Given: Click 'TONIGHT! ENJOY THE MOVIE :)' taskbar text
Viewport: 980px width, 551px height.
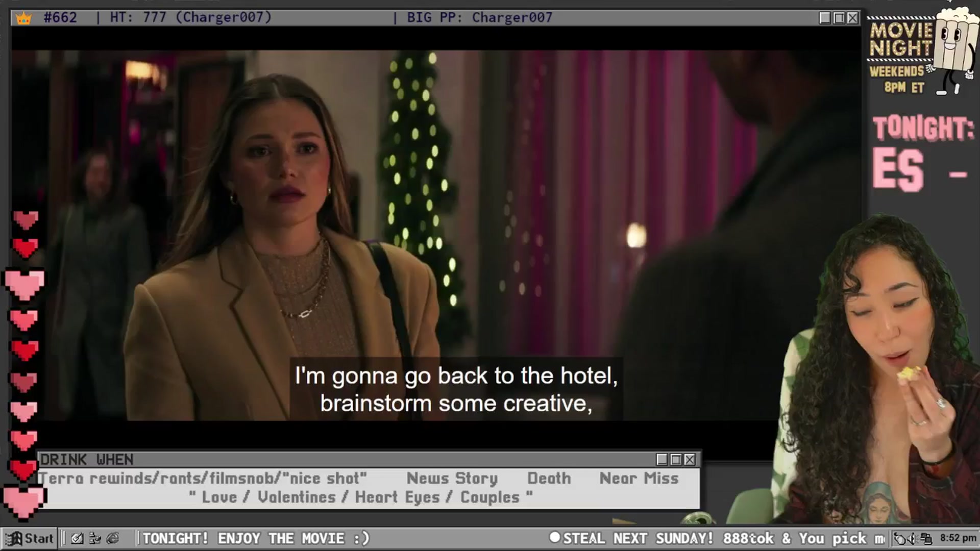Looking at the screenshot, I should 256,538.
